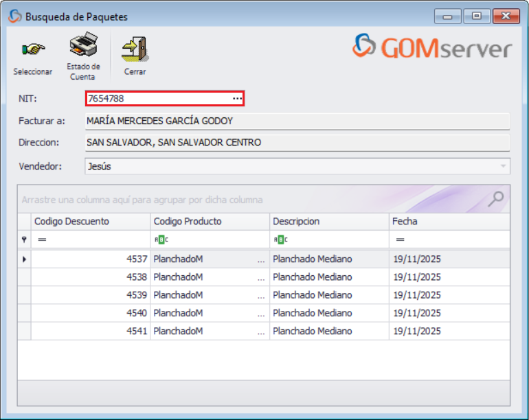Click the Cerrar exit door icon
Screen dimensions: 529x420
pyautogui.click(x=135, y=49)
